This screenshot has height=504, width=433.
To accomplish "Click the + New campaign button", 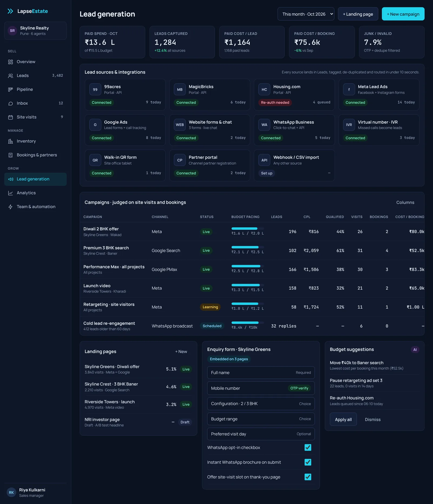I will pos(403,14).
